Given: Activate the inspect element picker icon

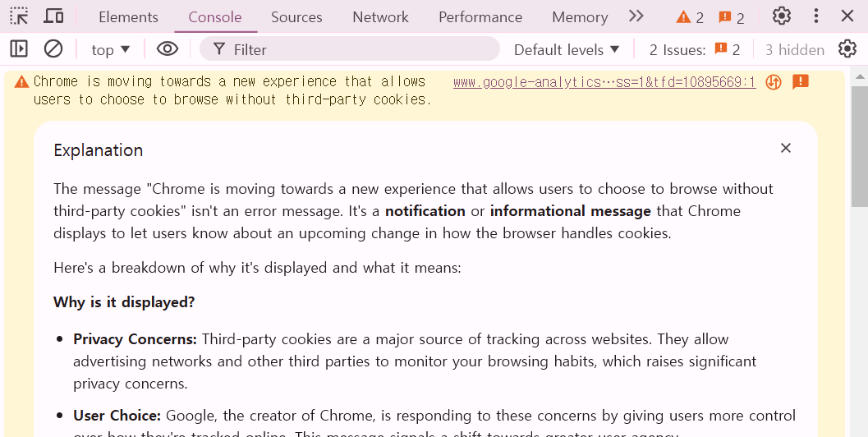Looking at the screenshot, I should point(19,16).
